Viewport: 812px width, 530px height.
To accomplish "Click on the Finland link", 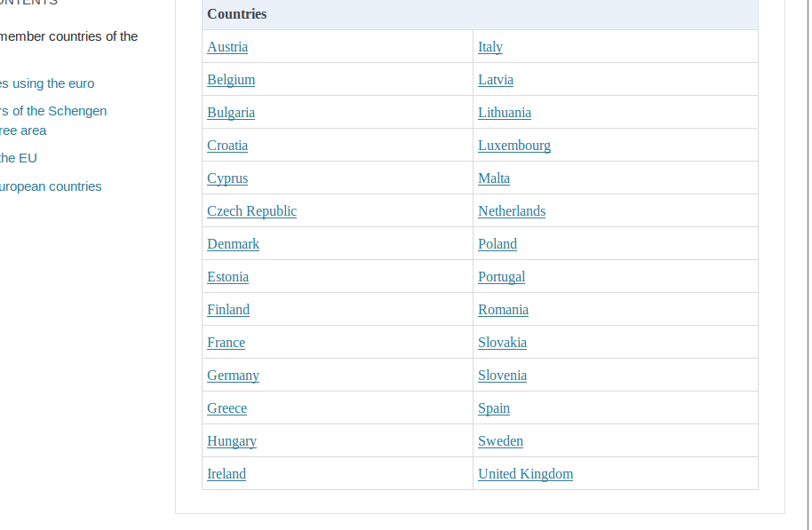I will click(x=228, y=310).
